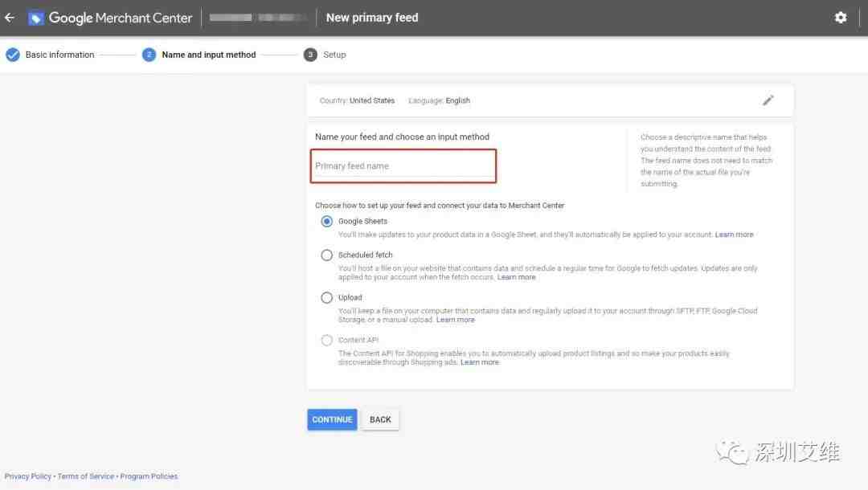
Task: Click the blurred account name in header
Action: [257, 18]
